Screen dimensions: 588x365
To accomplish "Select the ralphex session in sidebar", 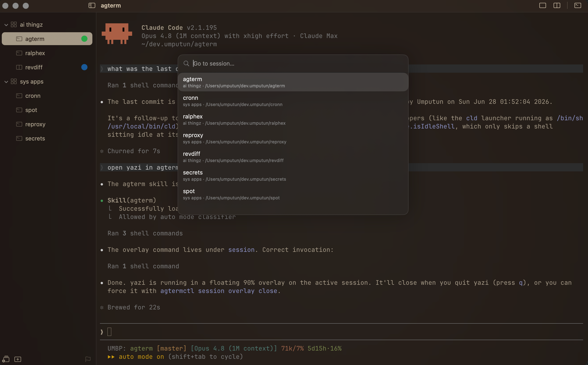I will 47,53.
